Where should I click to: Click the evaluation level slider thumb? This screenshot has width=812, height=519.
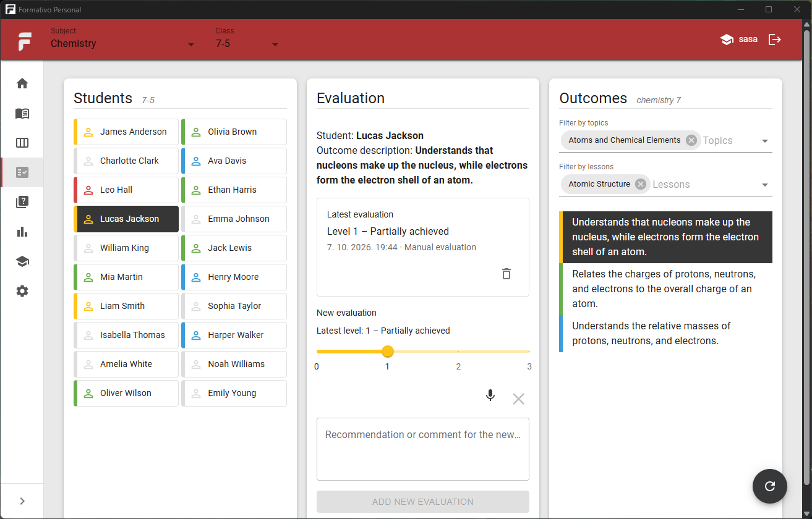pos(388,352)
